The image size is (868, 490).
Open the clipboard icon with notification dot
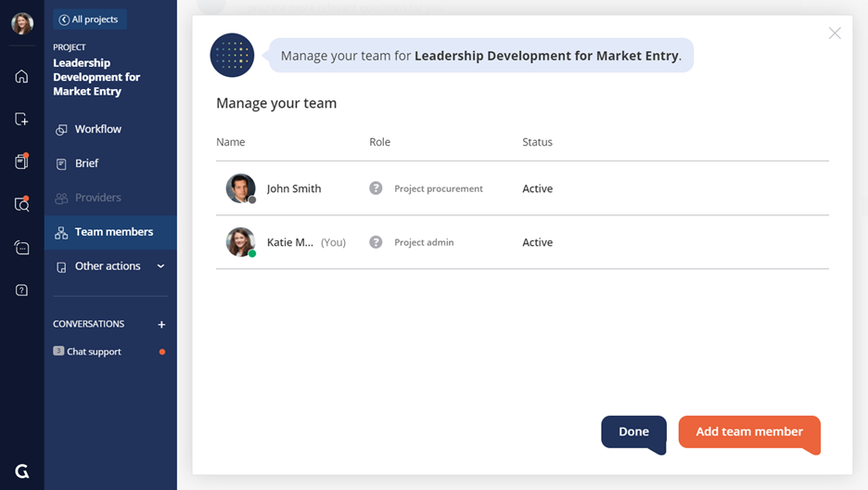[21, 161]
